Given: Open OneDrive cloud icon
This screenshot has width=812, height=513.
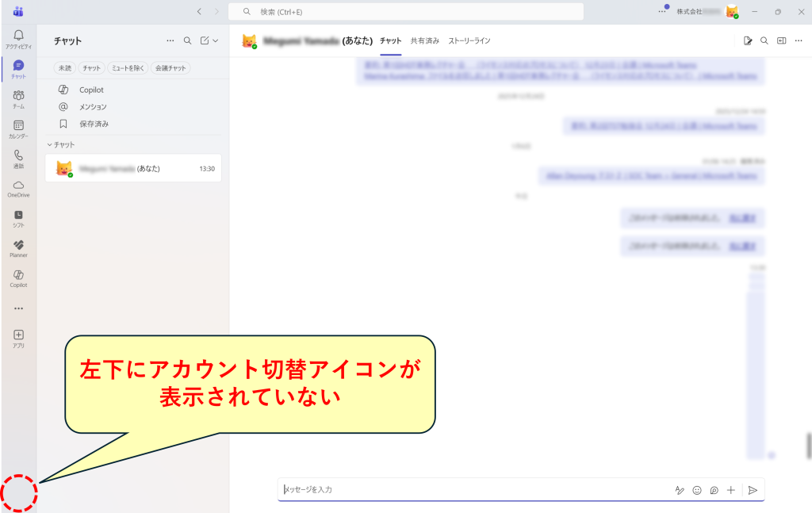Looking at the screenshot, I should (19, 189).
